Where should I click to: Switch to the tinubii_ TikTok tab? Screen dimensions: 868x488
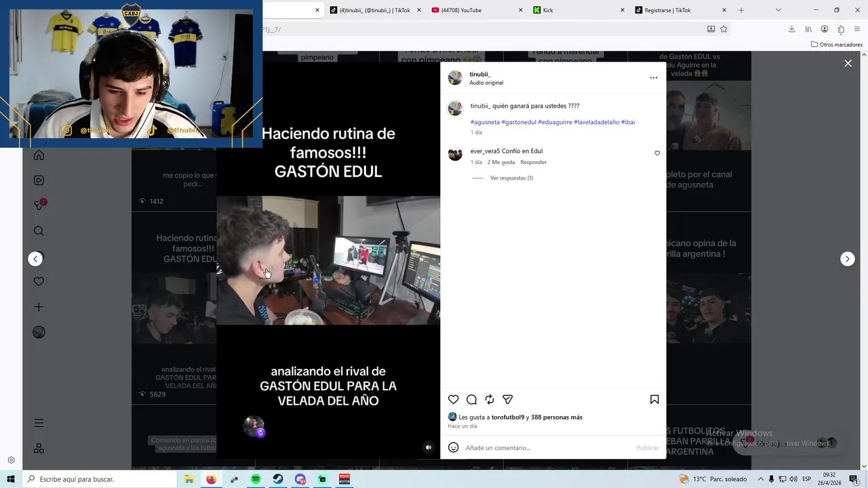374,10
